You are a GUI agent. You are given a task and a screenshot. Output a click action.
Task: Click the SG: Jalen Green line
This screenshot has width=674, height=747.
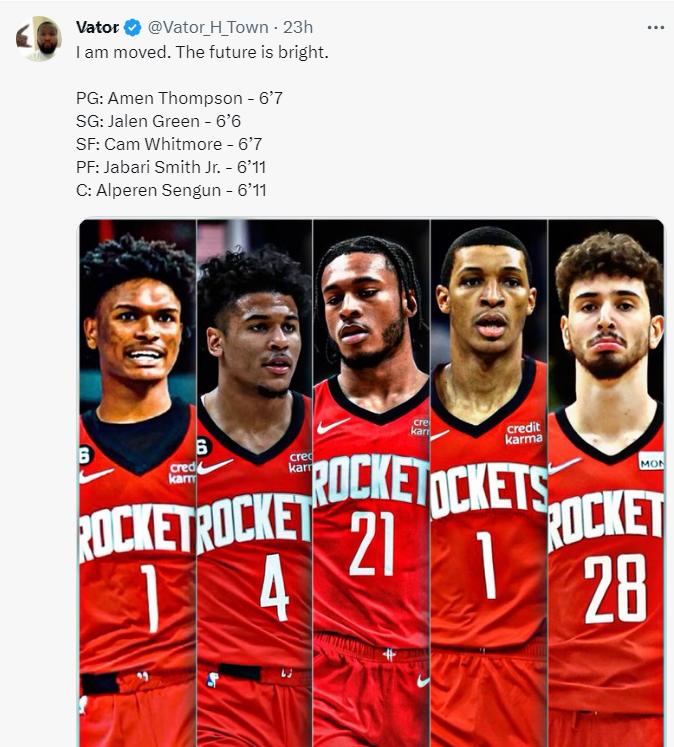[158, 121]
